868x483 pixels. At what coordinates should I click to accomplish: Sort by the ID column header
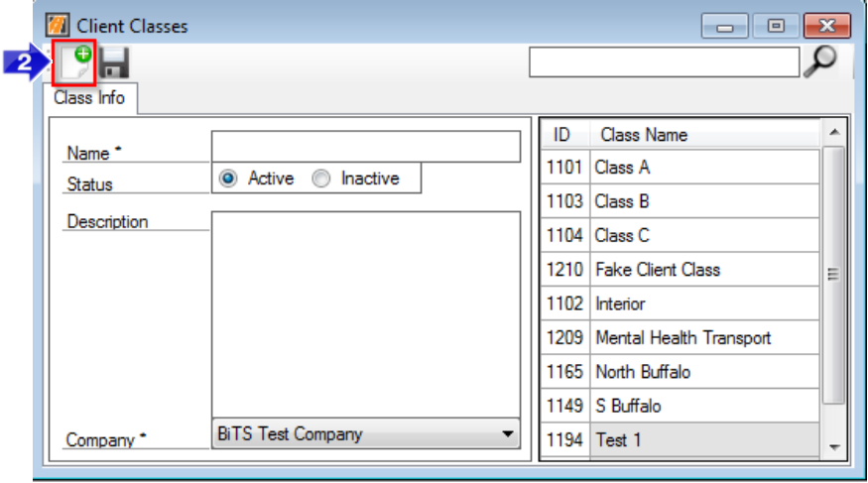pos(564,135)
